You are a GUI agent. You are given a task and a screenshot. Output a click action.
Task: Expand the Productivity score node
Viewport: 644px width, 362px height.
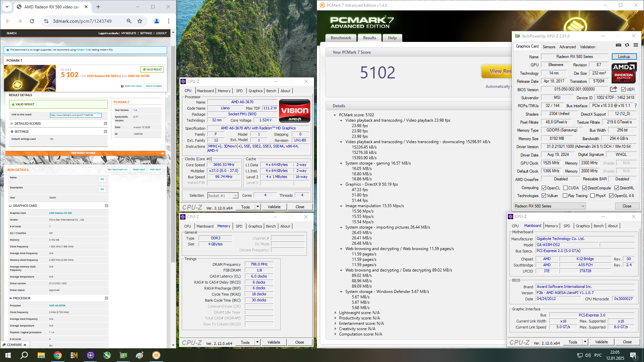click(335, 318)
